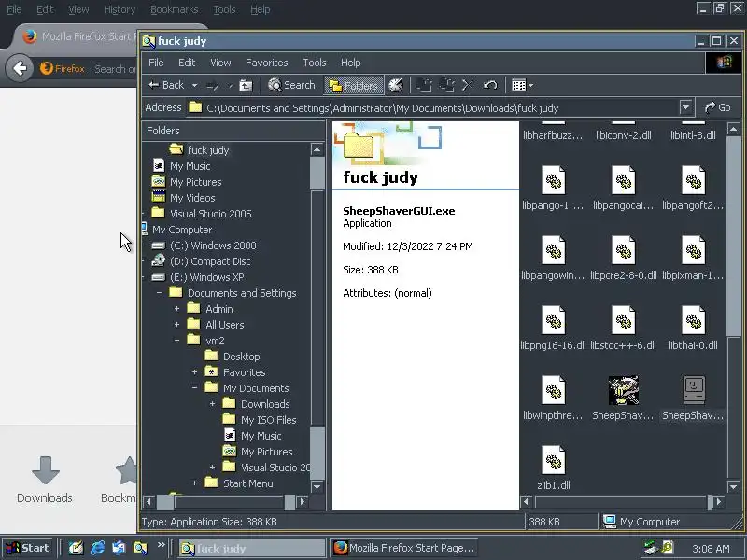747x560 pixels.
Task: Expand the Favorites tree node
Action: coord(194,372)
